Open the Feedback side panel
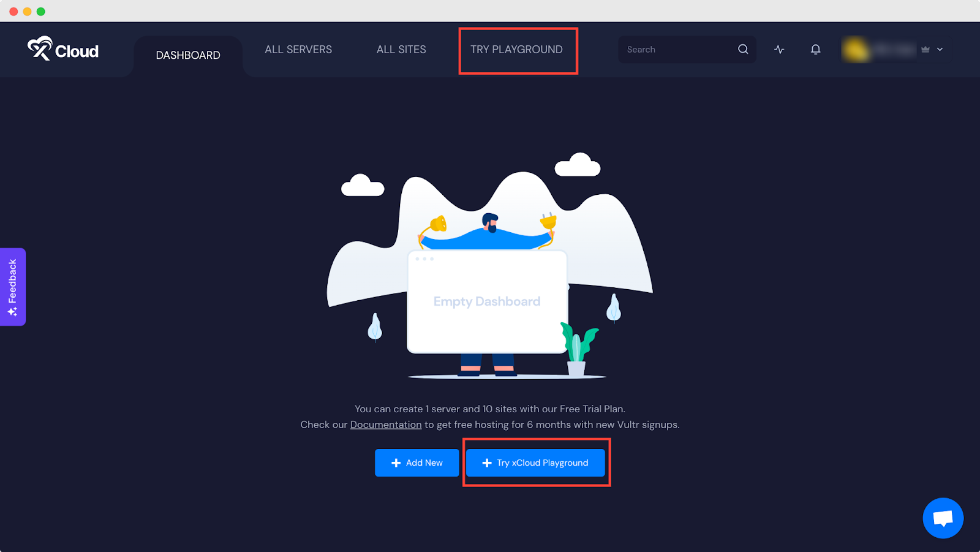 point(12,287)
